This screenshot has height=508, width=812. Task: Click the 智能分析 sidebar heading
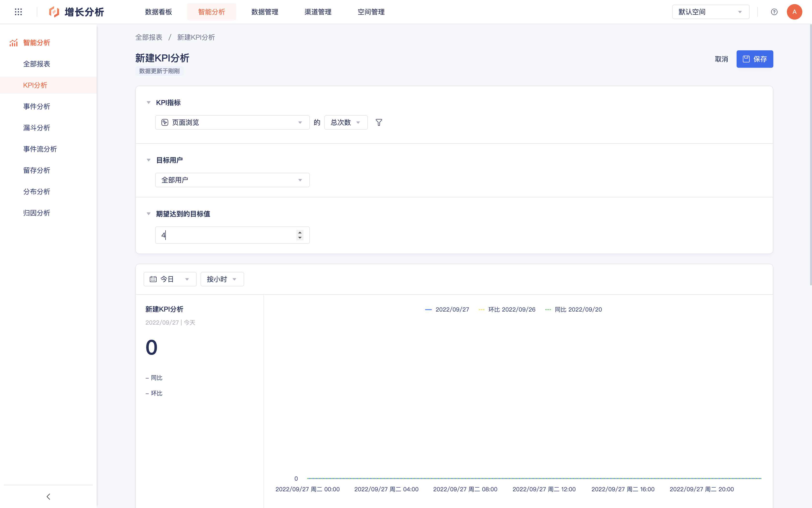36,43
